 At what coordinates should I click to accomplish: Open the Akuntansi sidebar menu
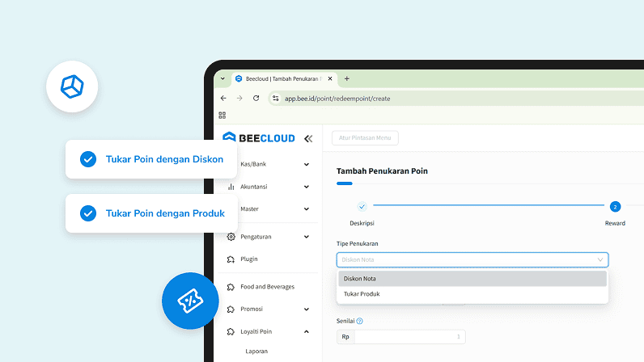point(254,187)
